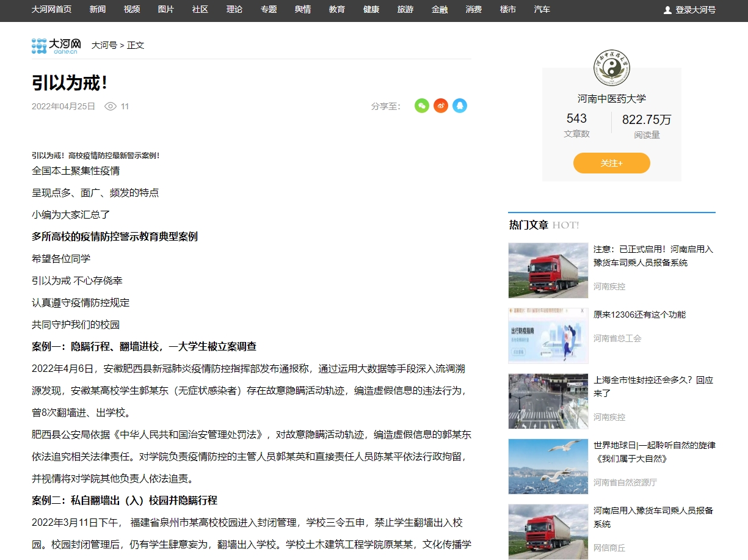Open 河南中医药大学 avatar logo

pyautogui.click(x=612, y=68)
